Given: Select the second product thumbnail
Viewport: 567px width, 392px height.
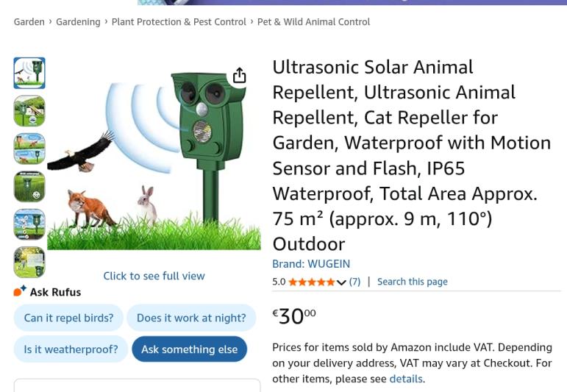Looking at the screenshot, I should pyautogui.click(x=29, y=111).
